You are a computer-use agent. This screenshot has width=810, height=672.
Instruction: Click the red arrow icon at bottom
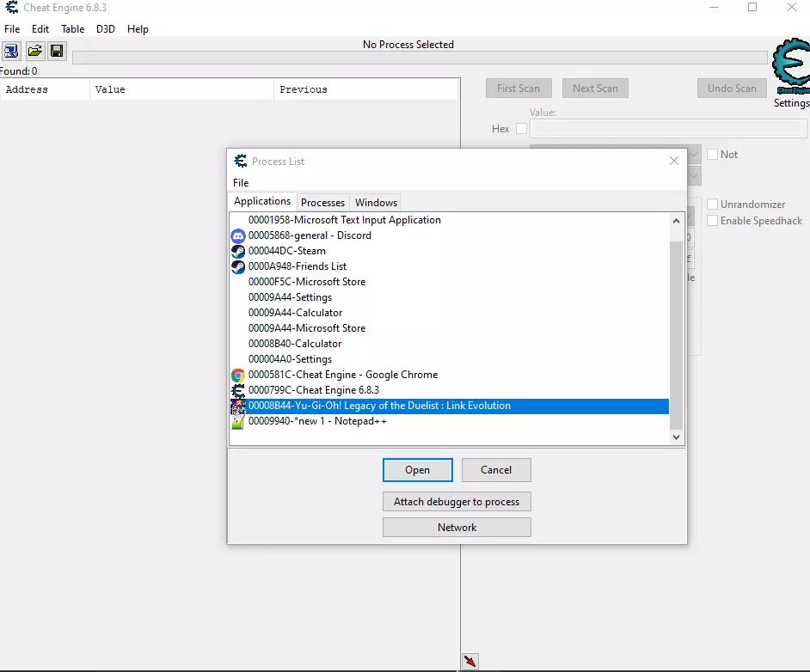[x=469, y=661]
